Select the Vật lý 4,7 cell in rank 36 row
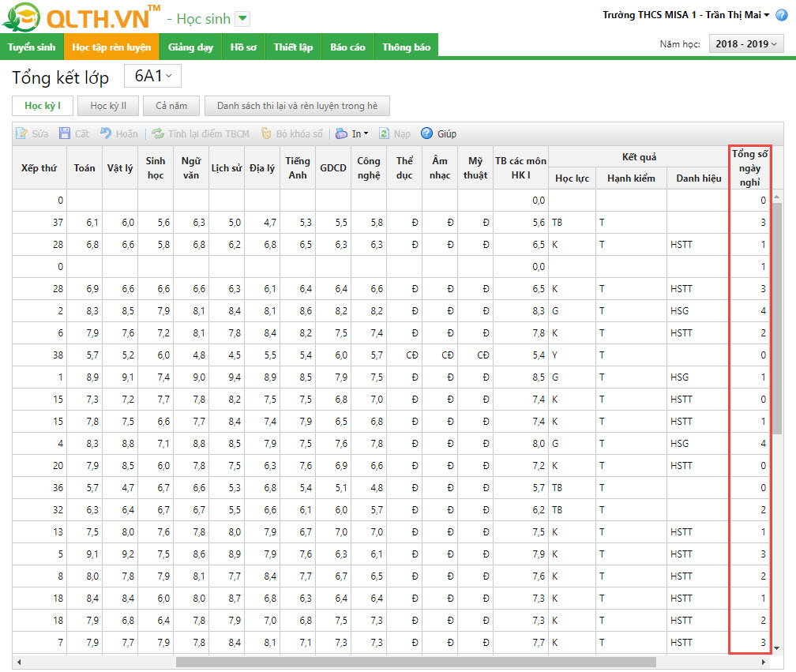The width and height of the screenshot is (796, 672). point(120,488)
